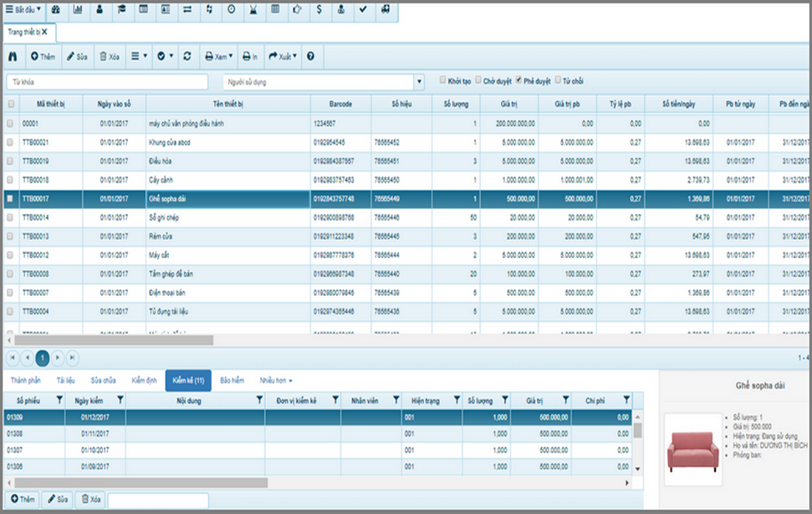Click the checkmark icon in top bar
812x514 pixels.
[x=363, y=10]
